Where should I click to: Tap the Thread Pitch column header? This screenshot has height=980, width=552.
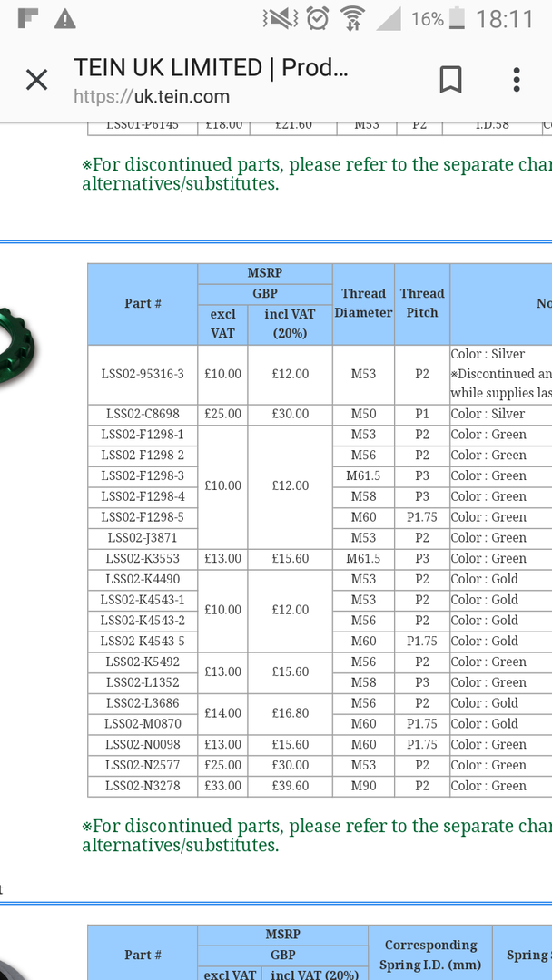422,303
